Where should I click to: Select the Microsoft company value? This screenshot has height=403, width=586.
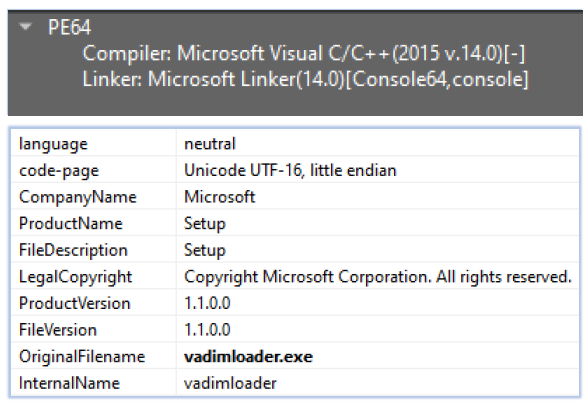tap(219, 197)
